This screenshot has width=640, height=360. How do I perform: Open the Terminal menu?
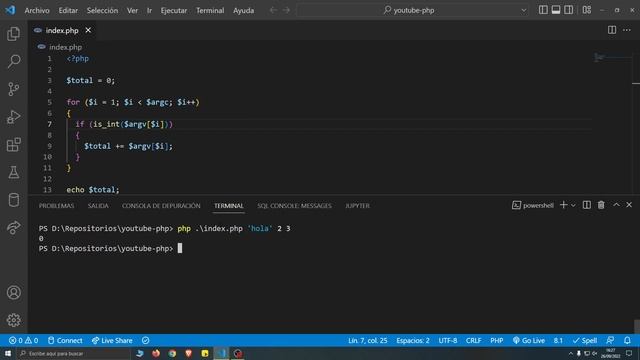(x=210, y=10)
